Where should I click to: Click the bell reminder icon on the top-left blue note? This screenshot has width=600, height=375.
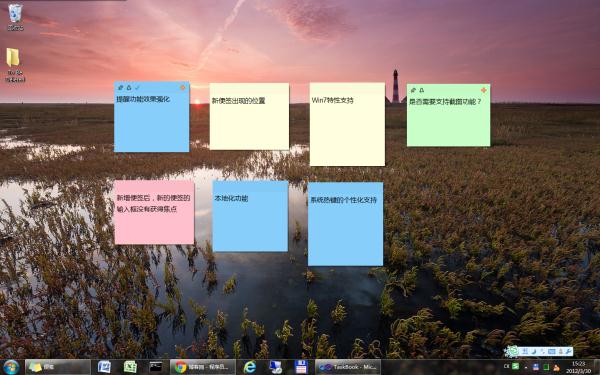click(x=129, y=88)
